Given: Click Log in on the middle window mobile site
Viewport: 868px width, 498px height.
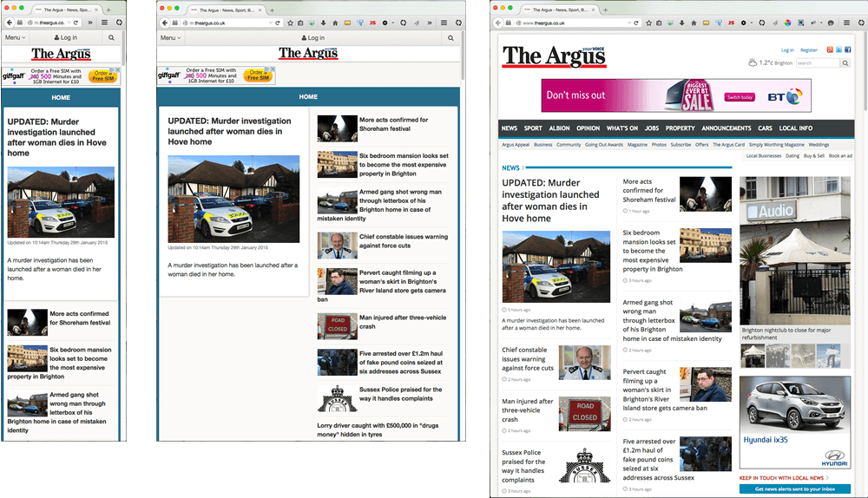Looking at the screenshot, I should click(x=313, y=37).
